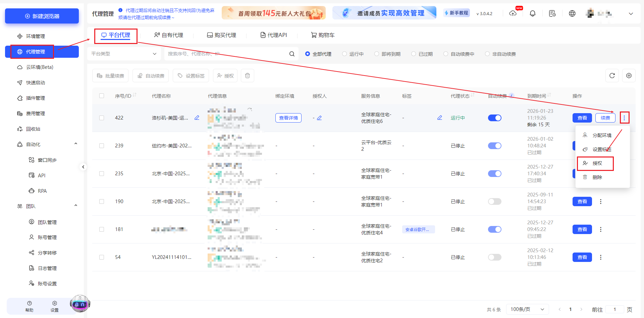Click the refresh icon above the proxy table
The width and height of the screenshot is (644, 318).
point(612,76)
